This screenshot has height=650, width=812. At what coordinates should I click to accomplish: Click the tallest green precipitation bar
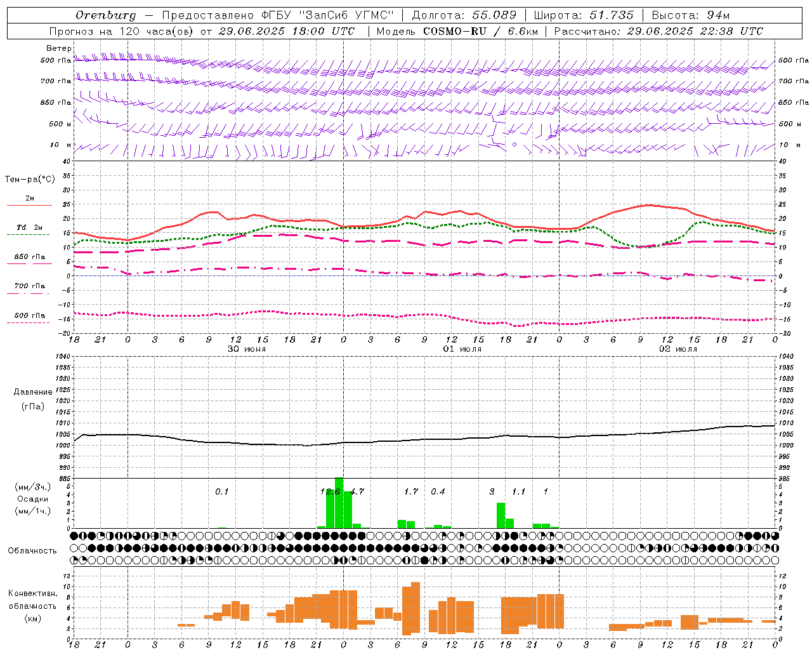339,502
